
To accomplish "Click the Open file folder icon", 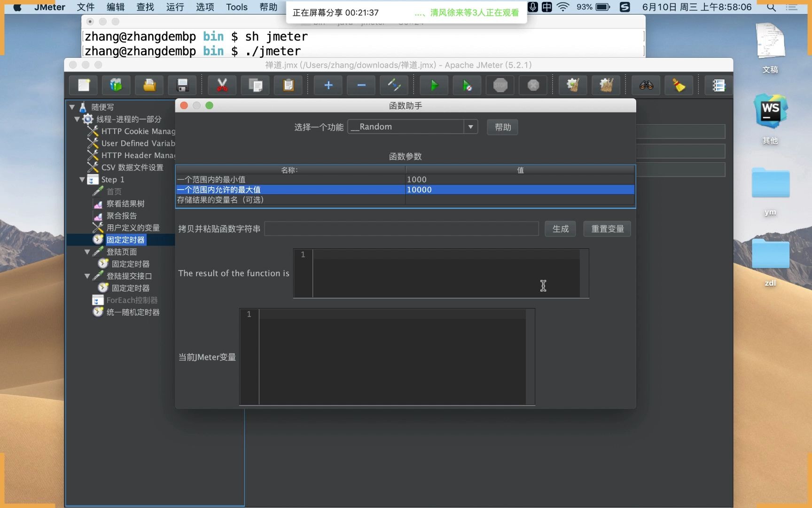I will 149,85.
